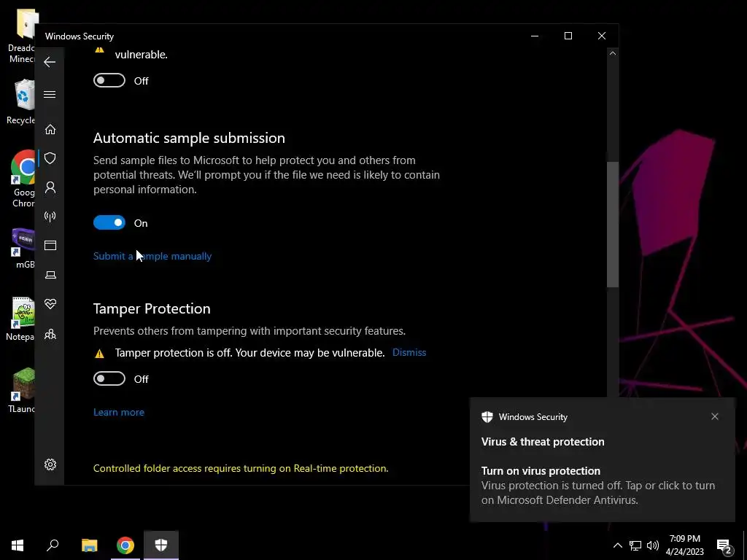Image resolution: width=747 pixels, height=560 pixels.
Task: Click Tamper protection warning triangle icon
Action: (99, 354)
